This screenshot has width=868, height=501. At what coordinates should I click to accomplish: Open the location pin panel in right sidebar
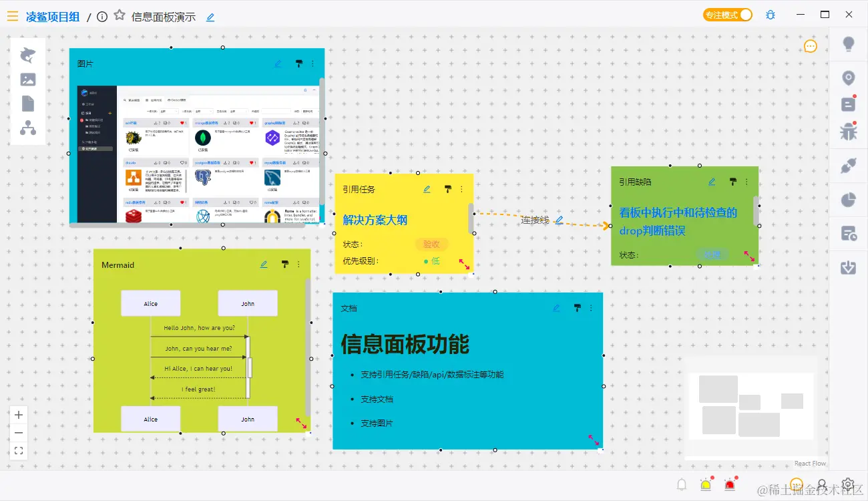pos(849,78)
